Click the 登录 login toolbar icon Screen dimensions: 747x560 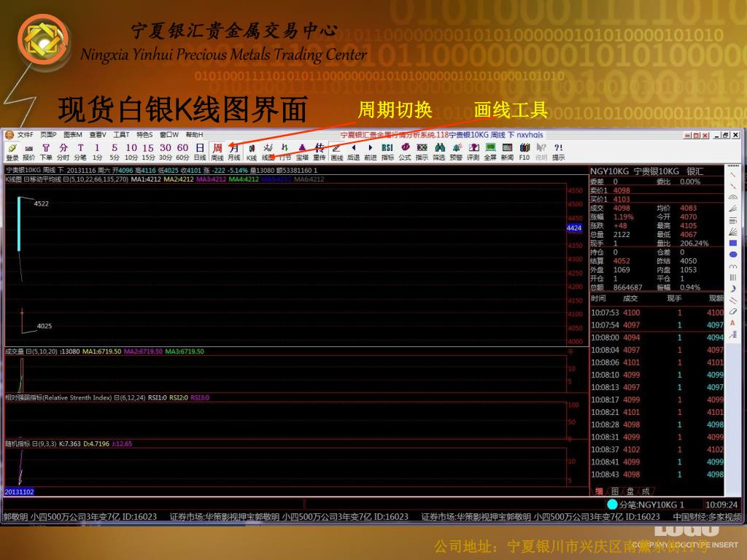click(12, 152)
